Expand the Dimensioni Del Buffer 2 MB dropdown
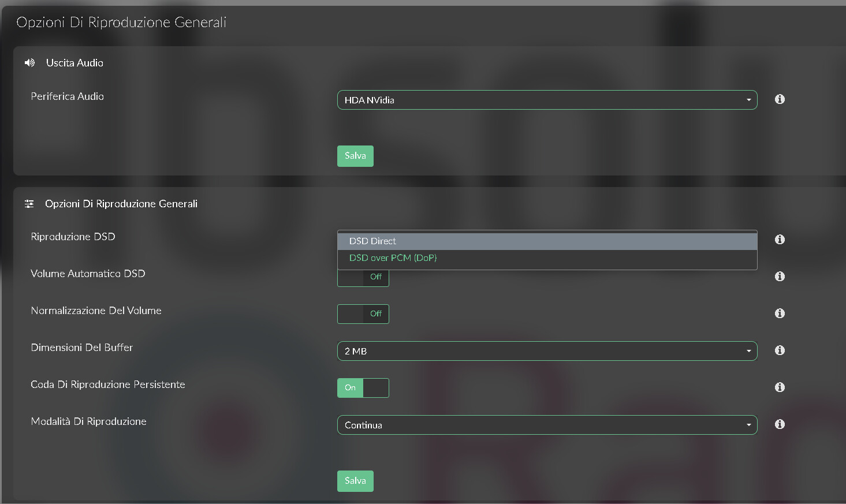 coord(547,351)
